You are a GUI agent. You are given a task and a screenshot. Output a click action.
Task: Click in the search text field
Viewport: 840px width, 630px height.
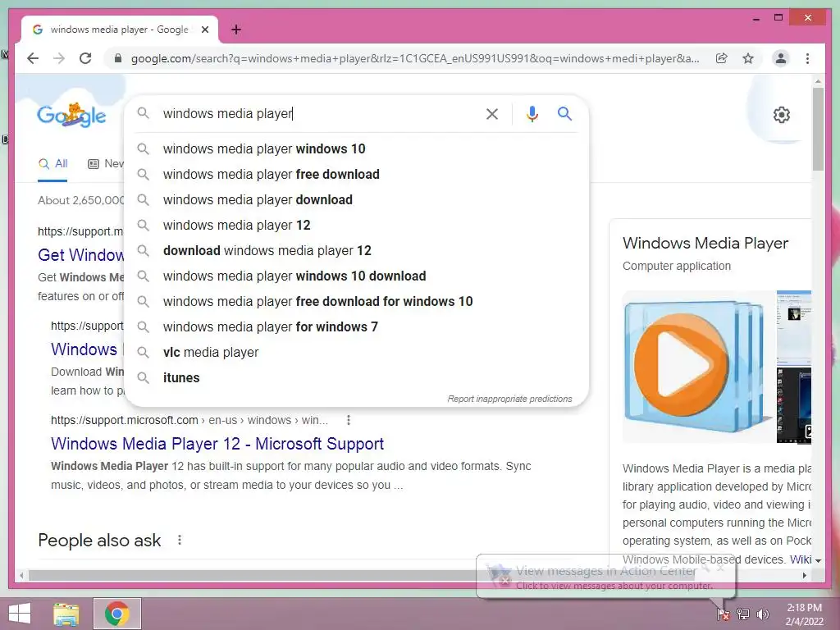coord(319,113)
